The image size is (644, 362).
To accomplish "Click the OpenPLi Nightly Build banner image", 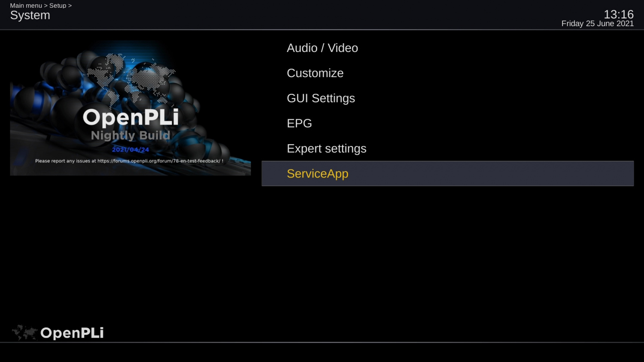I will coord(131,108).
